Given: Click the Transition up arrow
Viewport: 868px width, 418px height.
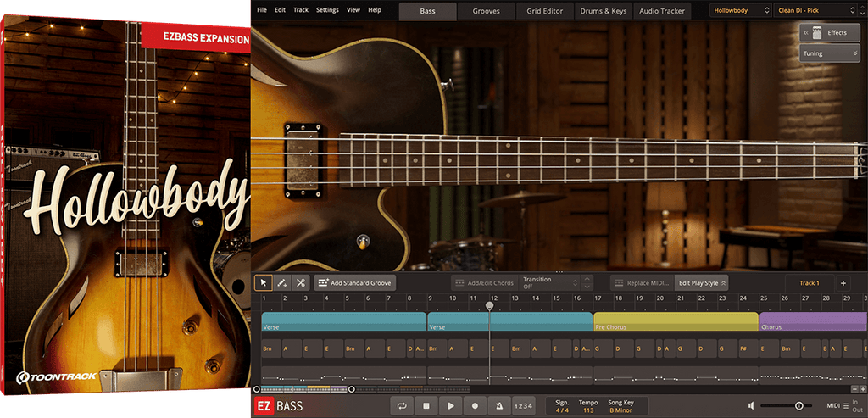Looking at the screenshot, I should (587, 279).
